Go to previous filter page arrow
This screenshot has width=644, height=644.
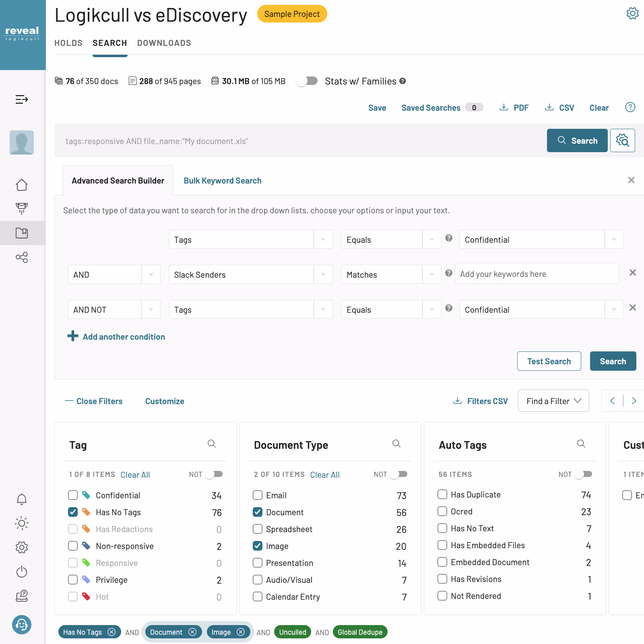613,400
